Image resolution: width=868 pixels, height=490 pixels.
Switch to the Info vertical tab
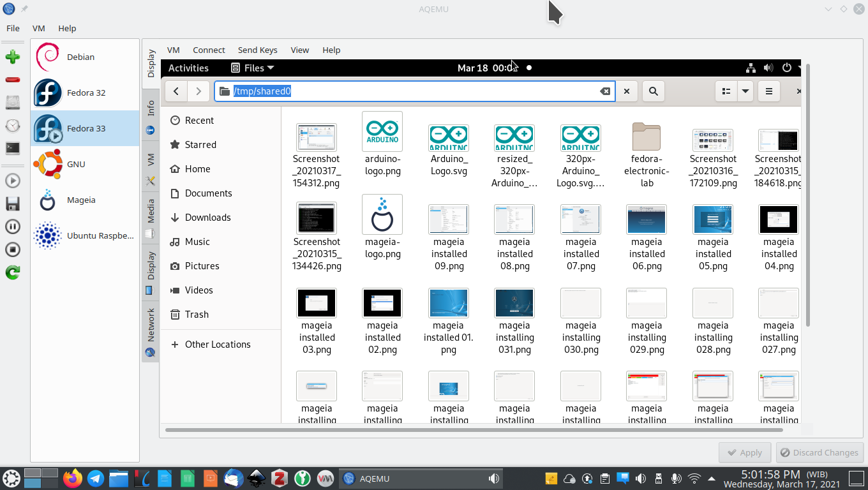(x=151, y=115)
